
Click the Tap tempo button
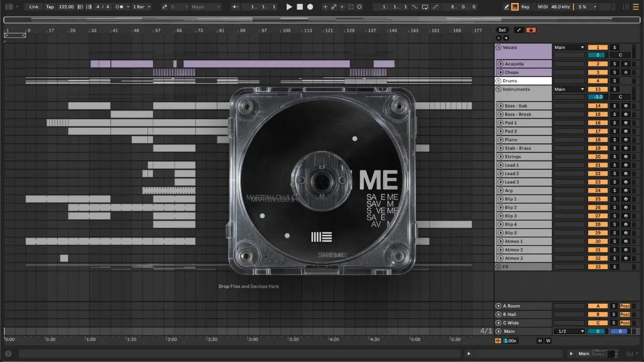click(50, 7)
